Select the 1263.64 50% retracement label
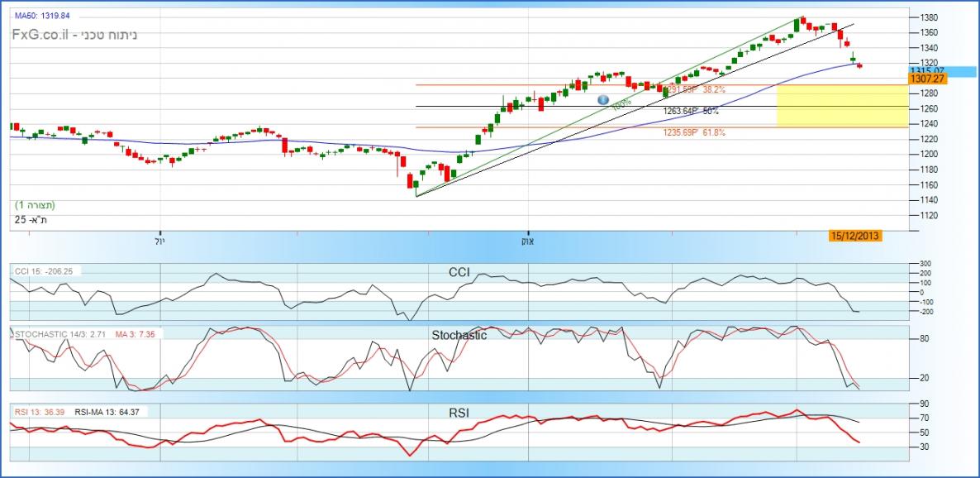 coord(690,110)
